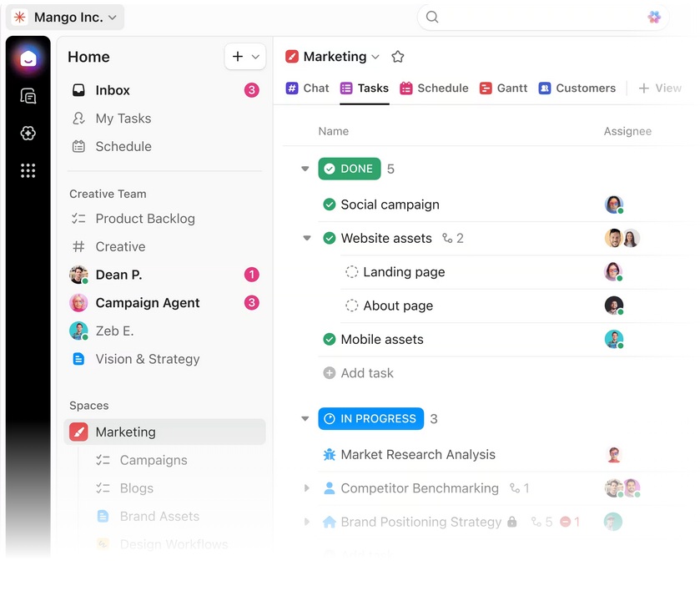
Task: Switch to the Gantt tab
Action: (x=511, y=88)
